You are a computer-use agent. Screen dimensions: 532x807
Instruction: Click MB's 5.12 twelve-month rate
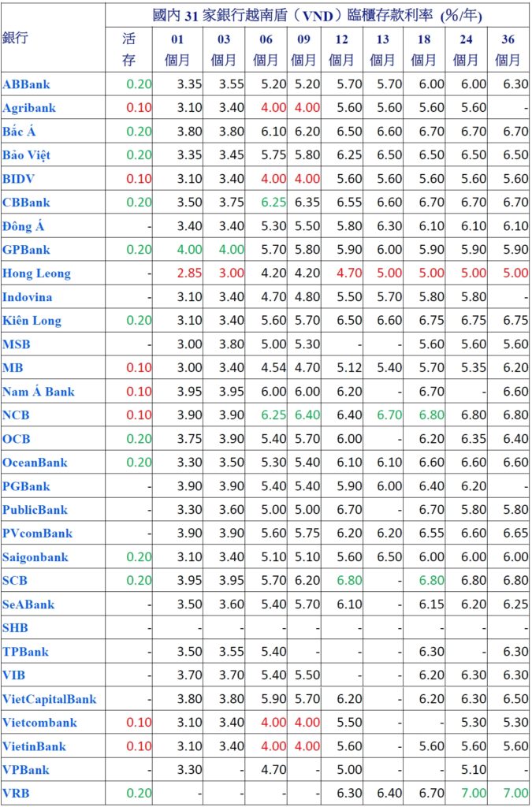348,368
